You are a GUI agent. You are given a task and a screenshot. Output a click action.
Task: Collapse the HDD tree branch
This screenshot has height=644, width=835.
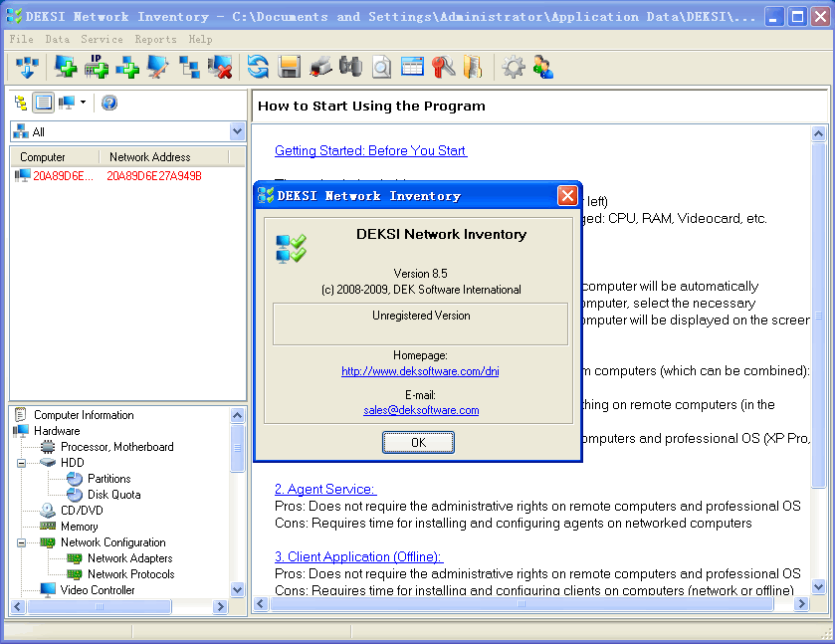[20, 462]
